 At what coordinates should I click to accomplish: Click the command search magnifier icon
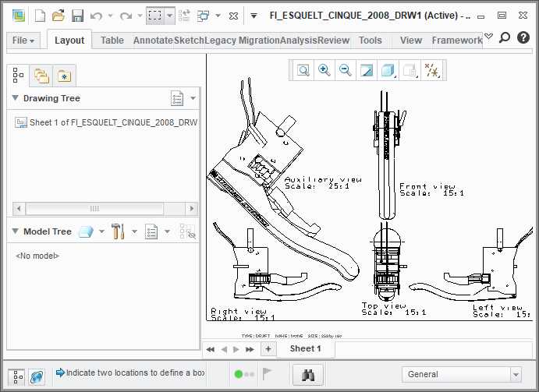[x=504, y=37]
